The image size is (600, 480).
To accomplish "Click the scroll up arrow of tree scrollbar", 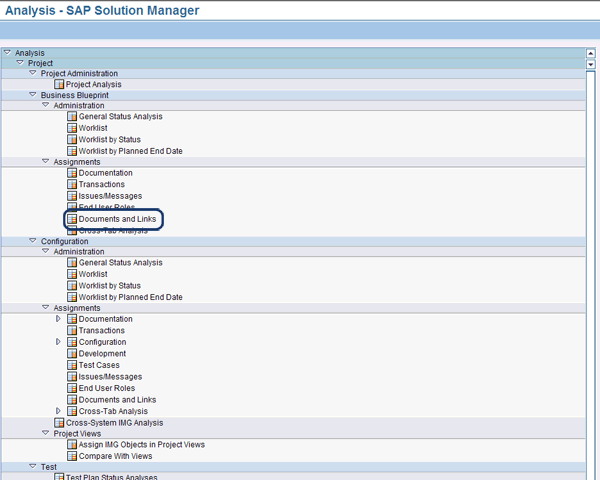I will (x=592, y=52).
